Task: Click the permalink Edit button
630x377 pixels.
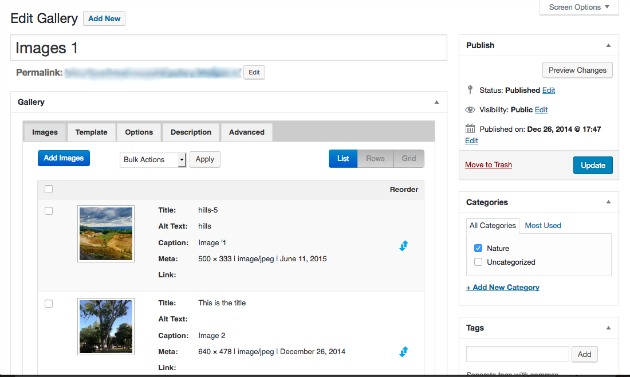Action: [254, 72]
